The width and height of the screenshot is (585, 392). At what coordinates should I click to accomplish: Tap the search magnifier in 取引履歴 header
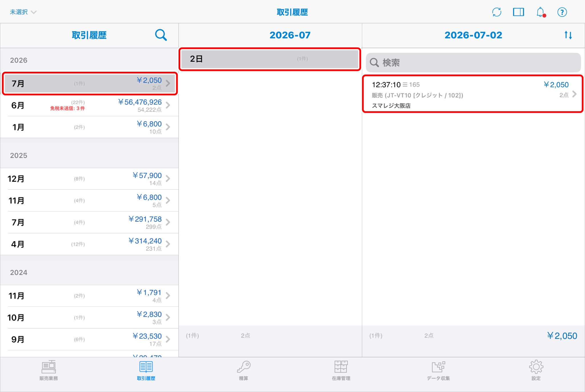pyautogui.click(x=161, y=35)
